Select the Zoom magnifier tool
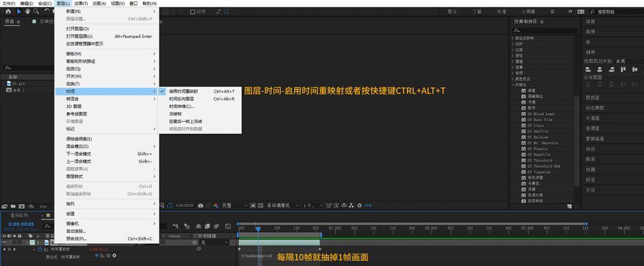The width and height of the screenshot is (644, 266). point(37,11)
